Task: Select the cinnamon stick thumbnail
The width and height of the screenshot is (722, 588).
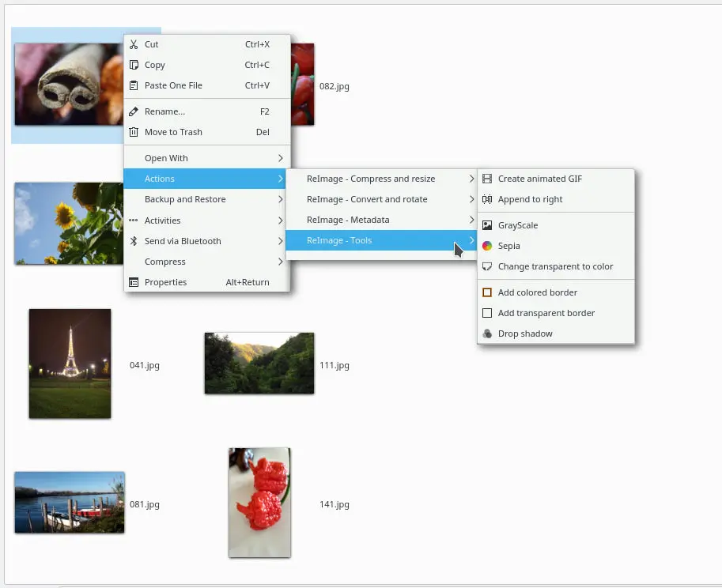Action: 69,85
